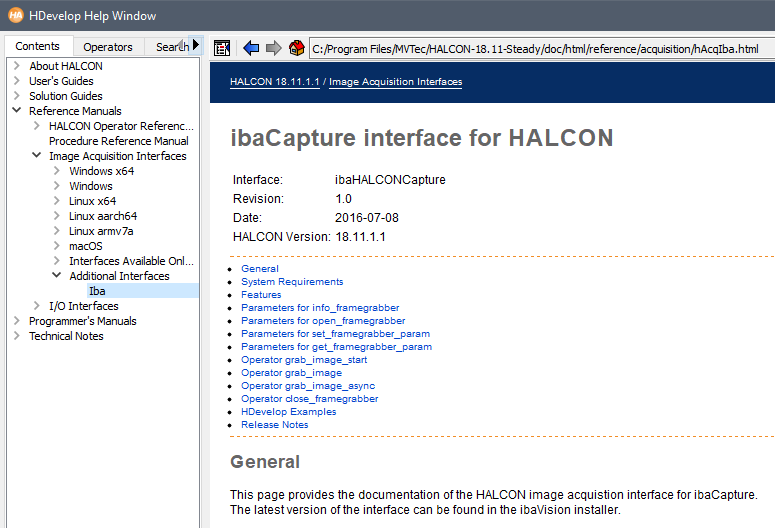Switch to the Contents tab

tap(38, 46)
